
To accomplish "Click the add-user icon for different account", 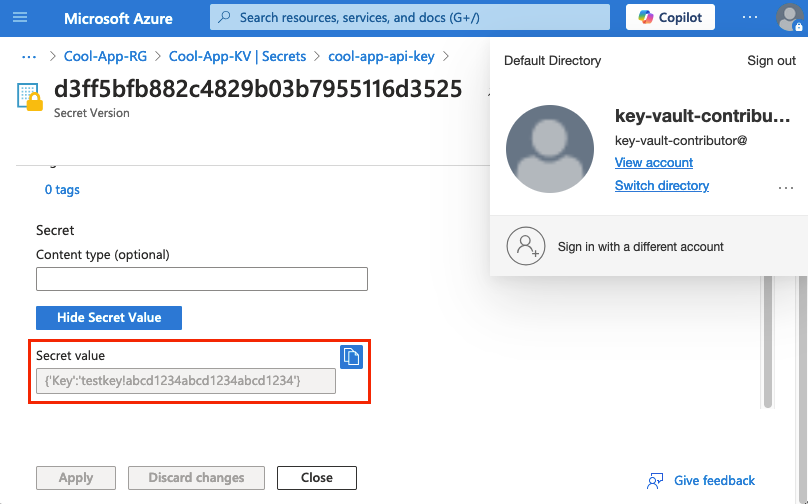I will click(x=525, y=246).
